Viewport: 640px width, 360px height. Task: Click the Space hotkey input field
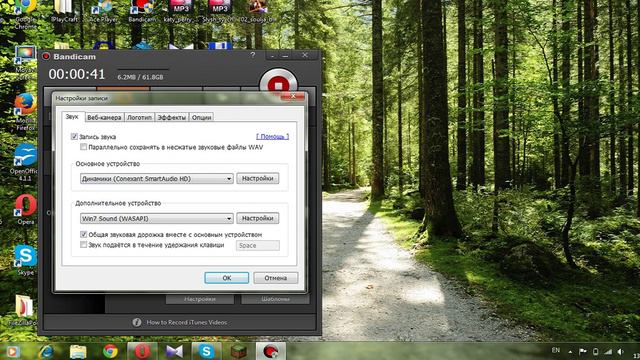pos(258,245)
